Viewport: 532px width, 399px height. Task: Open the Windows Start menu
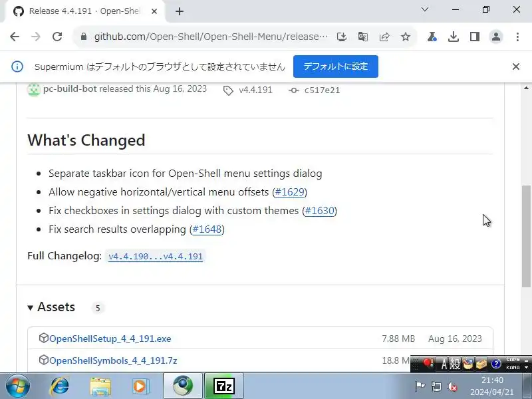(18, 386)
